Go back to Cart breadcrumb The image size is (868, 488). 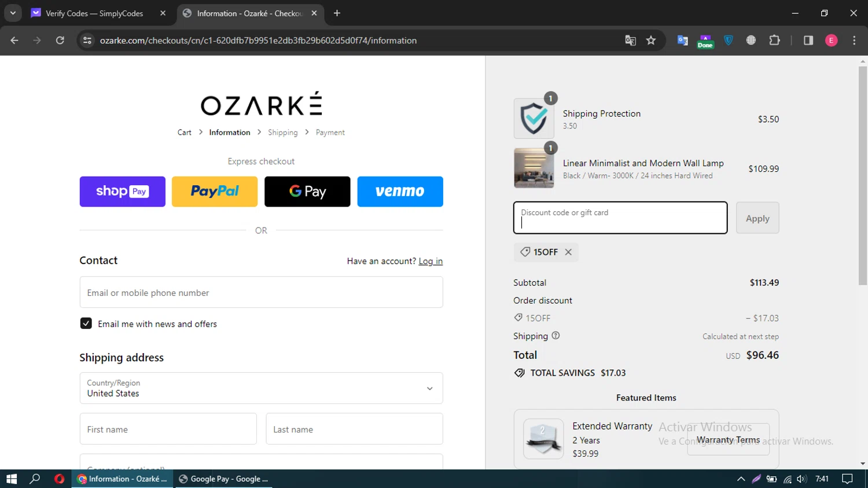184,133
